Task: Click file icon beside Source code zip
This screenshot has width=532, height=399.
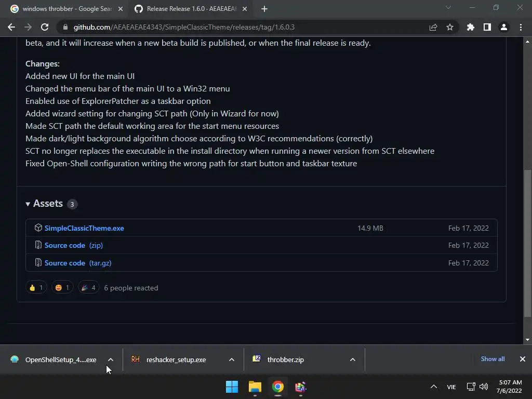Action: coord(38,245)
